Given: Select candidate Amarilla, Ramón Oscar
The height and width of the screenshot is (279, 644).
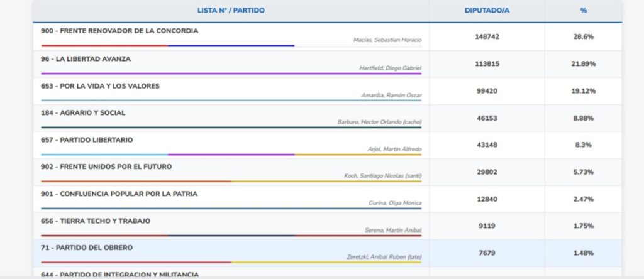Looking at the screenshot, I should coord(391,95).
